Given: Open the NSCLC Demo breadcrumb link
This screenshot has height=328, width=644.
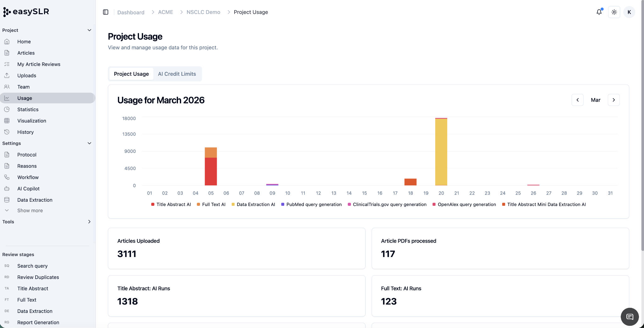Looking at the screenshot, I should [203, 12].
